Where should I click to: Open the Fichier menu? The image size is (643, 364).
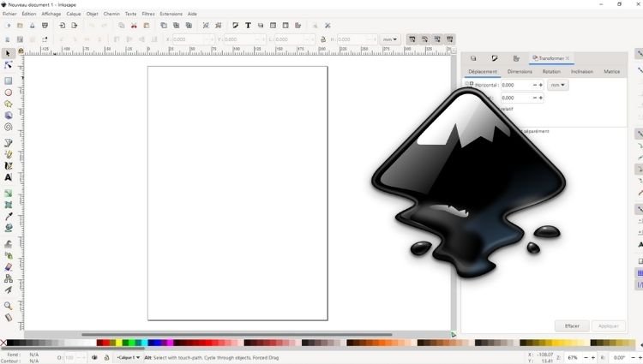coord(9,14)
